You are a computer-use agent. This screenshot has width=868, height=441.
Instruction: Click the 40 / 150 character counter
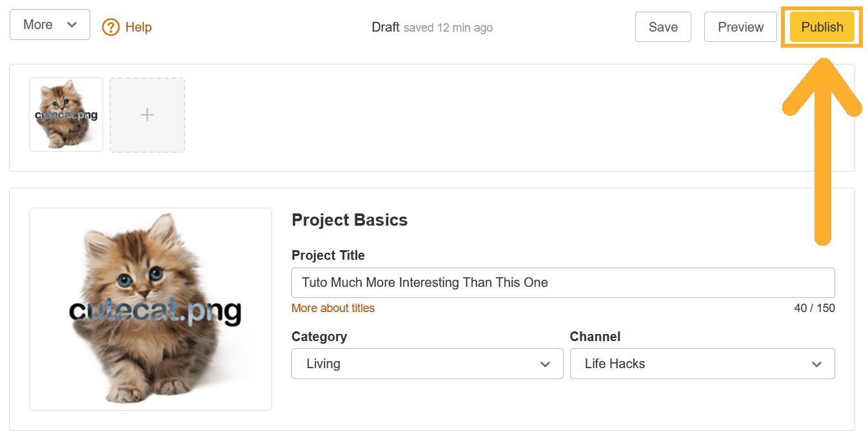pyautogui.click(x=814, y=308)
